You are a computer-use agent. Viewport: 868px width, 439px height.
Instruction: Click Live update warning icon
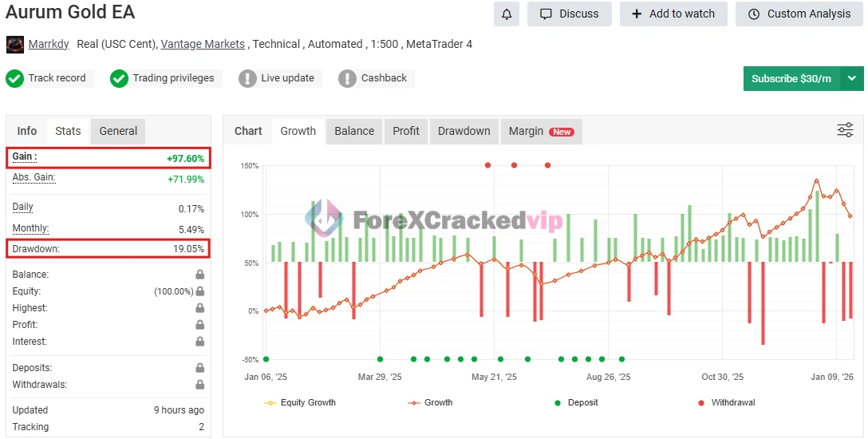pyautogui.click(x=247, y=78)
